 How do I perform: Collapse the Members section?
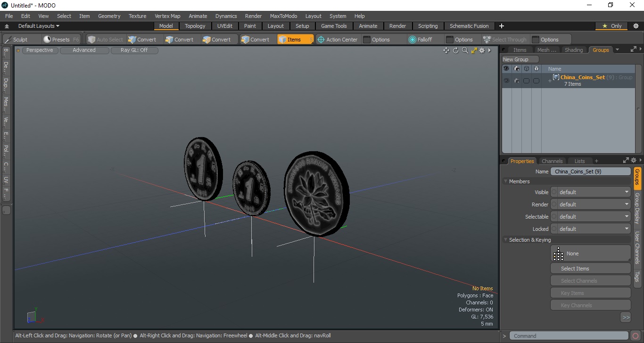coord(506,181)
